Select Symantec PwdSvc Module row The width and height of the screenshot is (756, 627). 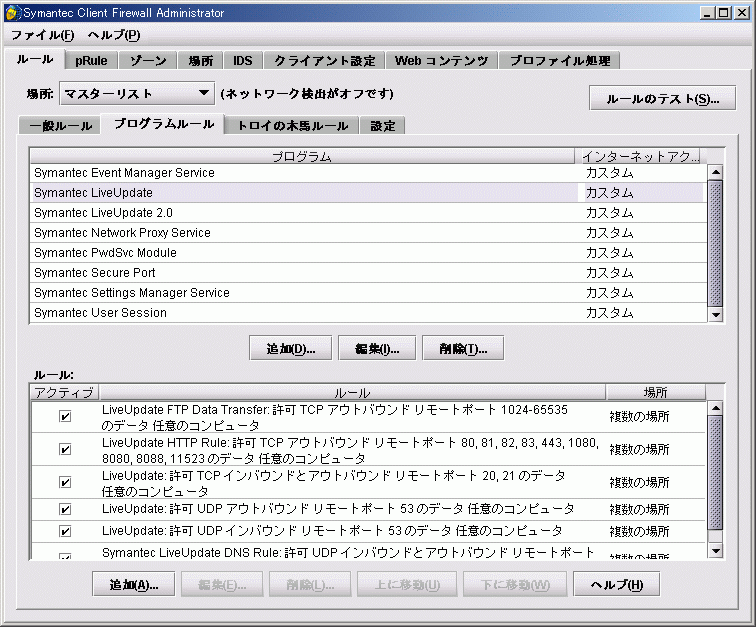(x=367, y=253)
